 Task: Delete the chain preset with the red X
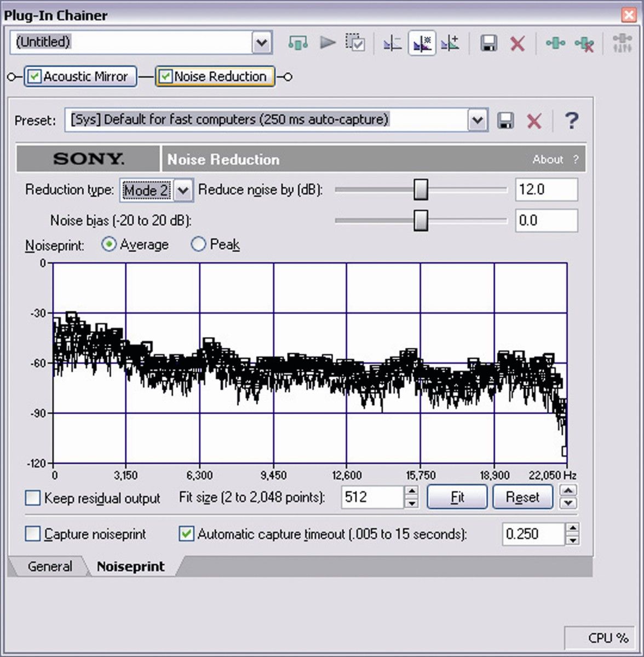tap(517, 43)
